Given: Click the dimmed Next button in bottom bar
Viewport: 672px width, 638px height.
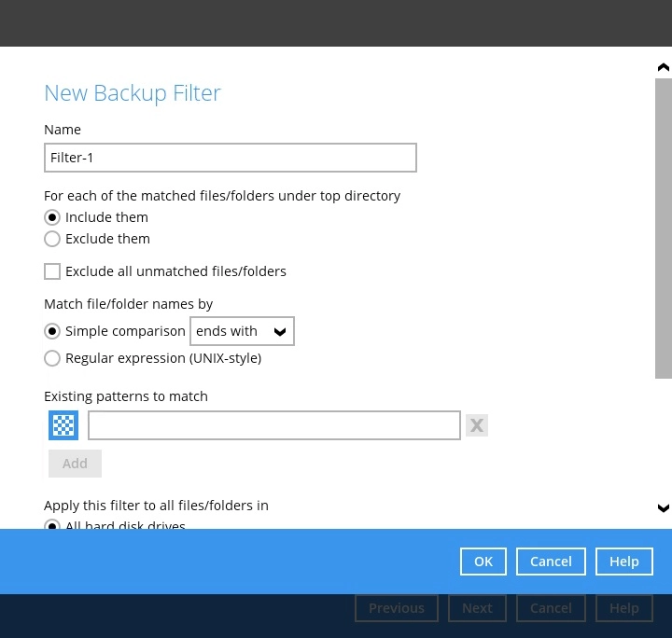Looking at the screenshot, I should tap(477, 608).
